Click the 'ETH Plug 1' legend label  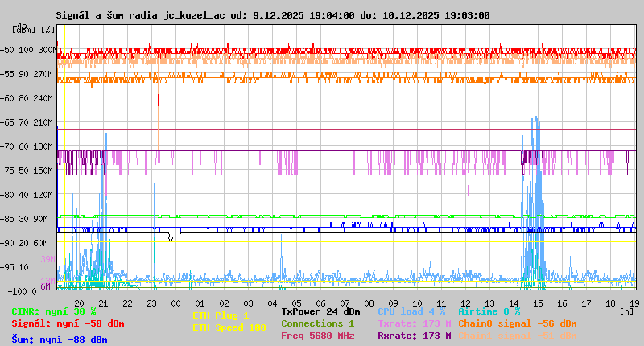221,315
